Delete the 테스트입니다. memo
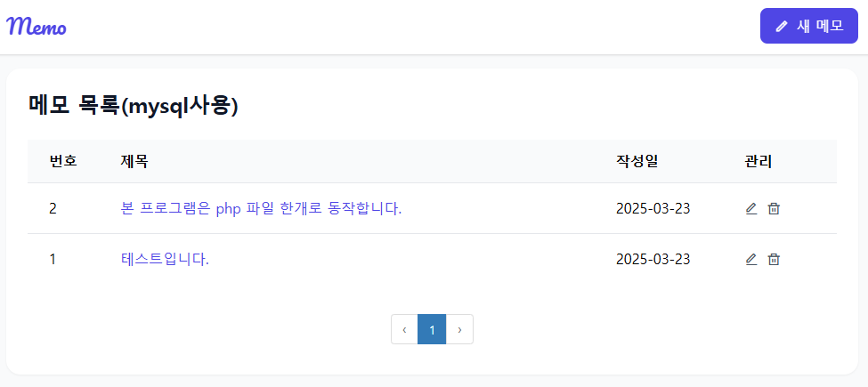Viewport: 868px width, 387px height. 774,259
